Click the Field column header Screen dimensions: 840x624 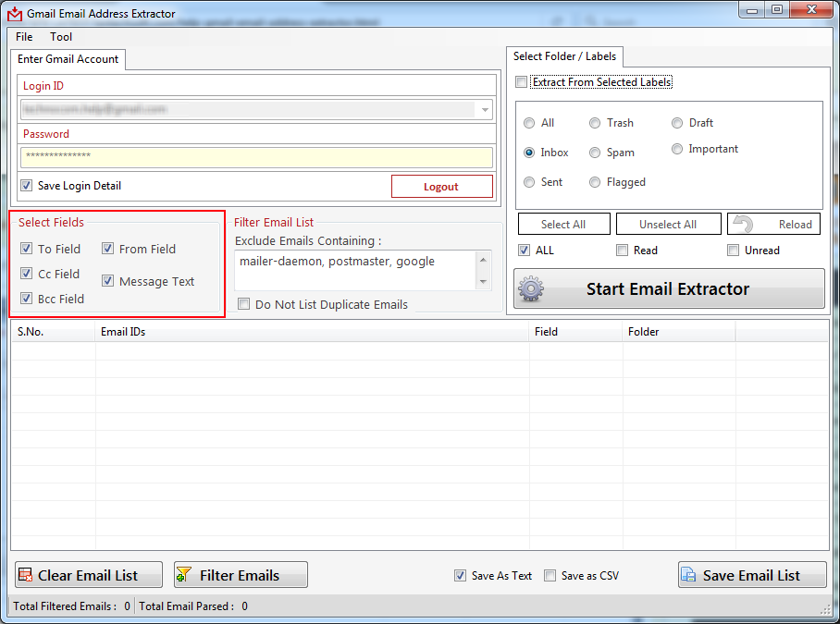[576, 332]
